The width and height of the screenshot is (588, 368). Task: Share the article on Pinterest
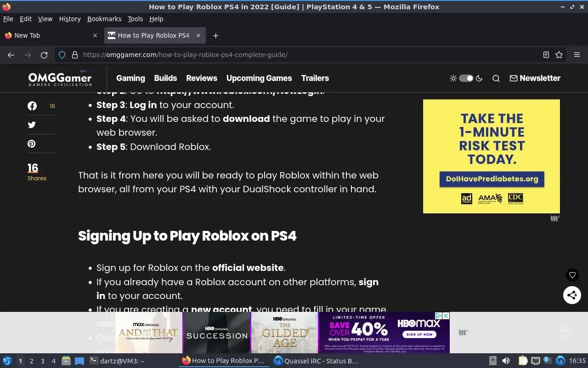click(x=32, y=144)
